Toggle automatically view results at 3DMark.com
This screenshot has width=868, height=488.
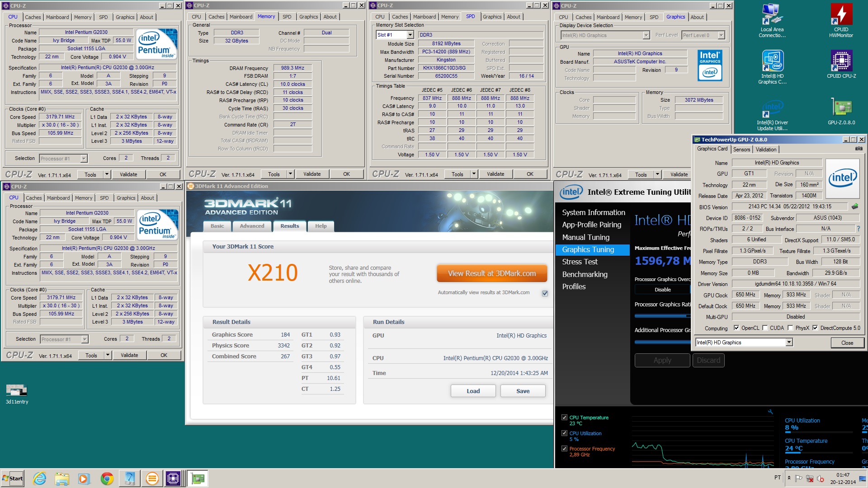545,293
